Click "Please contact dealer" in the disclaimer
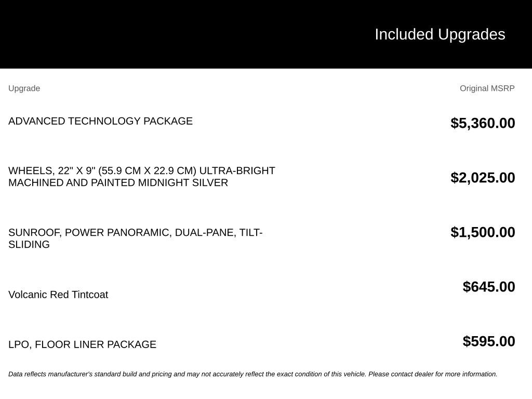The width and height of the screenshot is (532, 399). click(401, 374)
